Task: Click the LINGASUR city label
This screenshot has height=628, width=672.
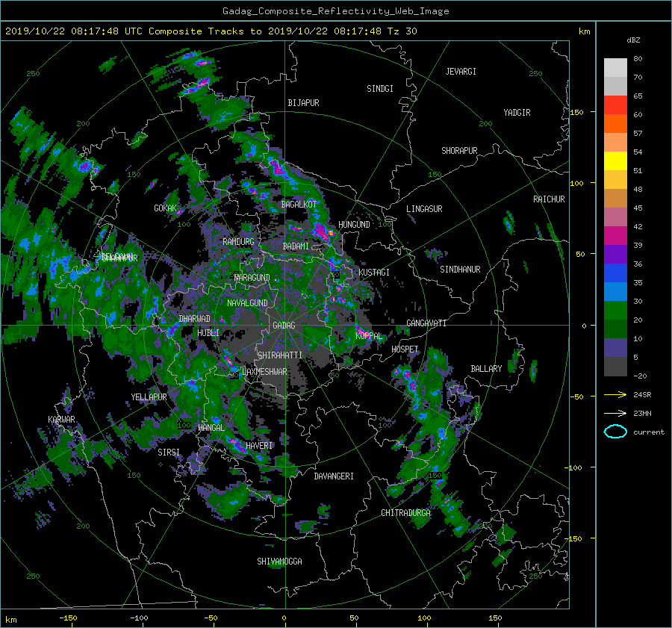Action: point(424,209)
